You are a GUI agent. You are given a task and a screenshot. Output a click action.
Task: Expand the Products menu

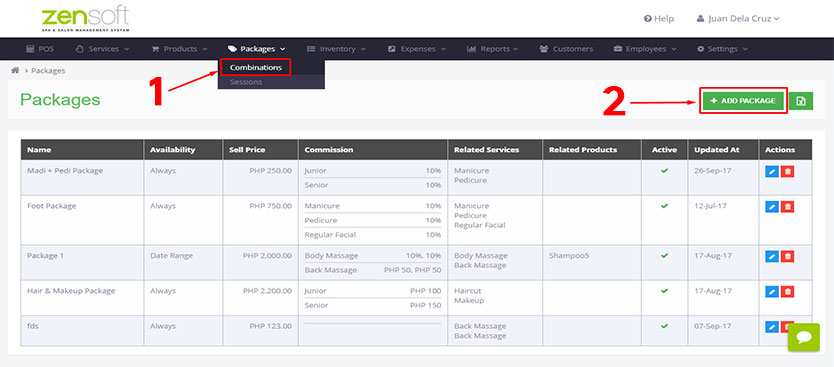click(x=179, y=49)
